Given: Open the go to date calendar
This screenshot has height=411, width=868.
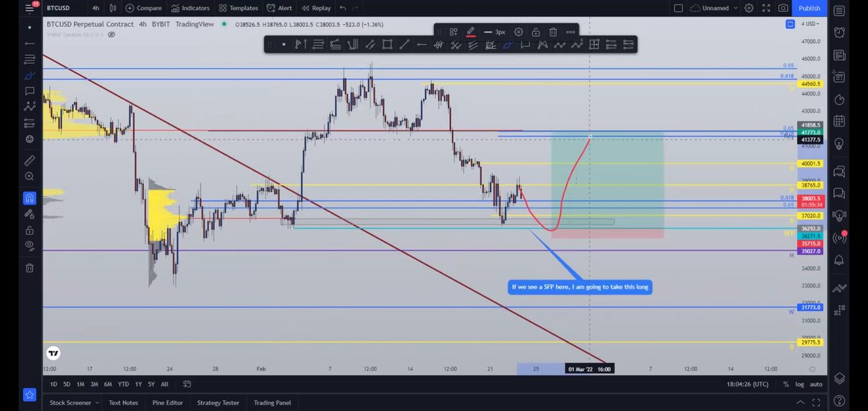Looking at the screenshot, I should coord(187,384).
